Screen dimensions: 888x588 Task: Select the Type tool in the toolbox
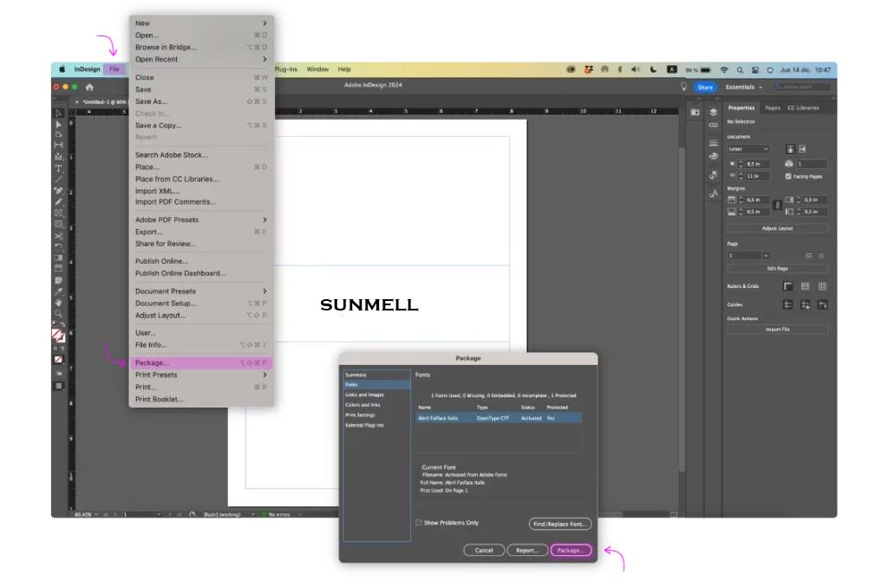(x=59, y=168)
